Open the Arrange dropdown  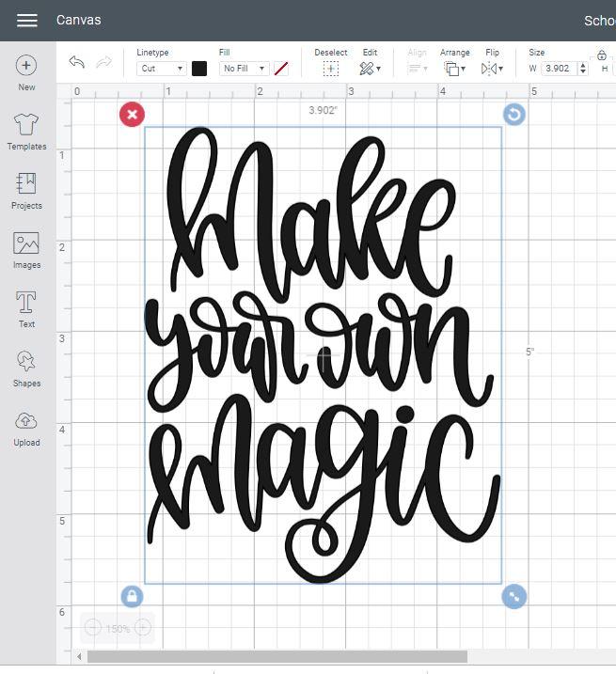454,69
